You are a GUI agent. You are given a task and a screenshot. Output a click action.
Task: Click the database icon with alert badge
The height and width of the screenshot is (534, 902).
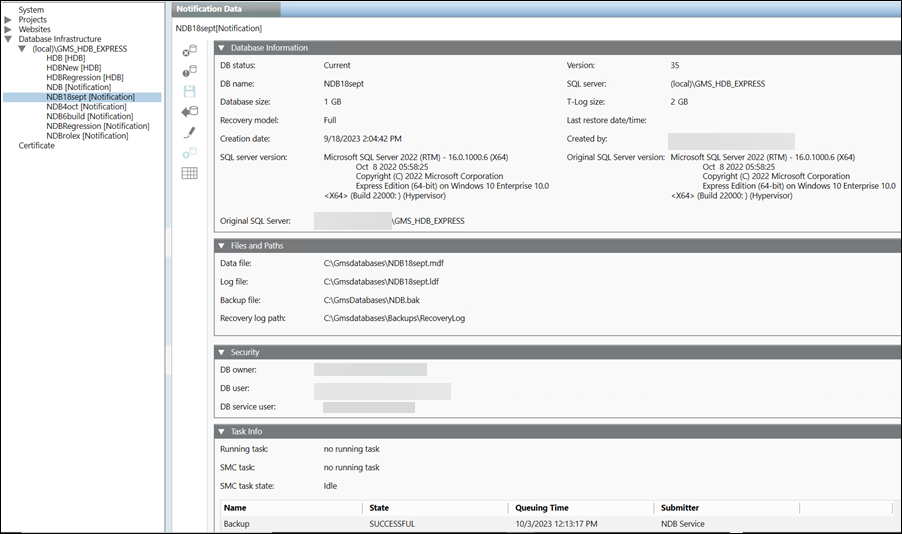pyautogui.click(x=189, y=71)
